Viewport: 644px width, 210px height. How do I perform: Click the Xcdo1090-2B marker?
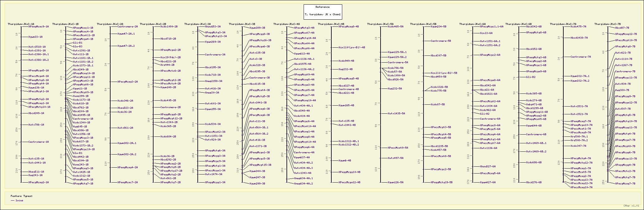point(169,27)
